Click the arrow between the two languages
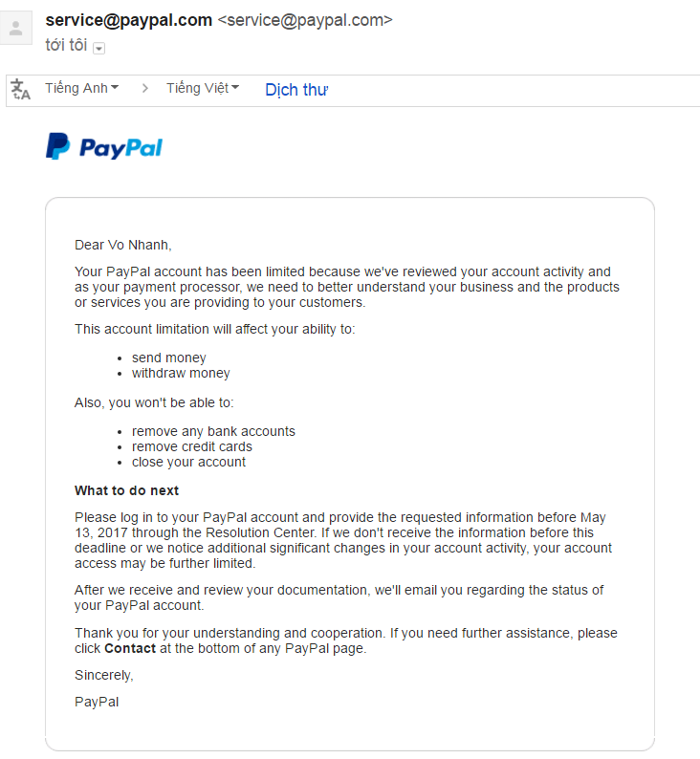Image resolution: width=700 pixels, height=759 pixels. point(145,88)
